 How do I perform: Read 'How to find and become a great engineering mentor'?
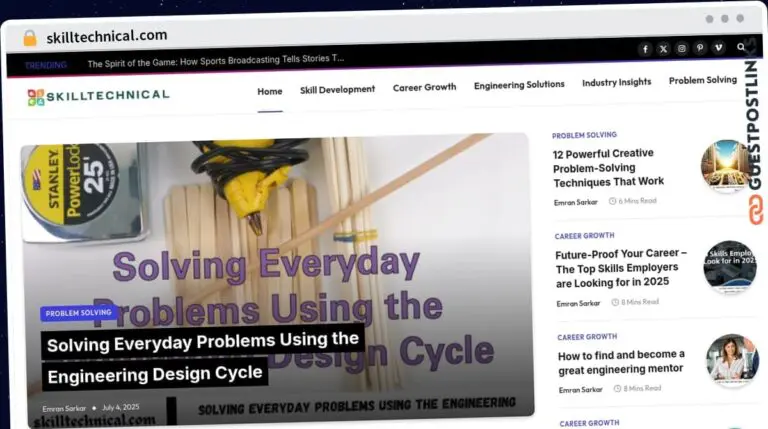point(621,361)
